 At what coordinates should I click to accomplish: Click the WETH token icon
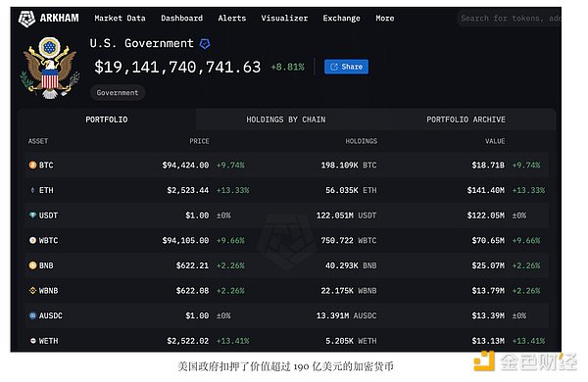pos(32,341)
